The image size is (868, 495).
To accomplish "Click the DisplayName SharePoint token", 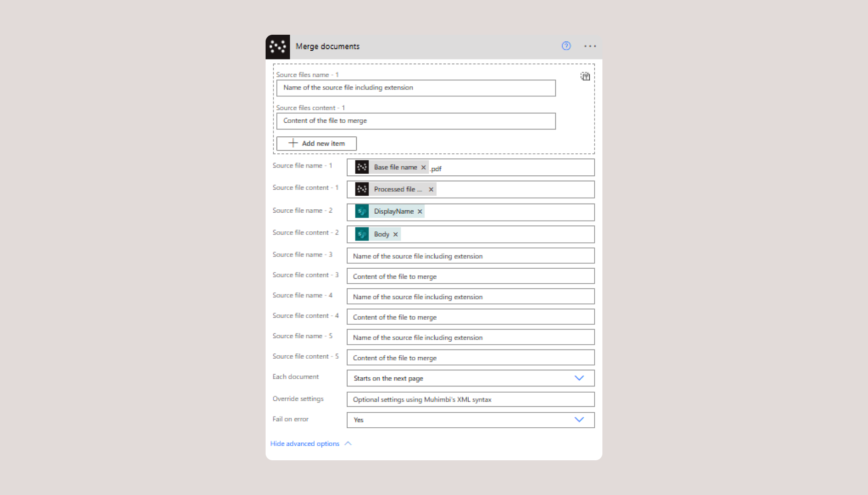I will pyautogui.click(x=393, y=211).
